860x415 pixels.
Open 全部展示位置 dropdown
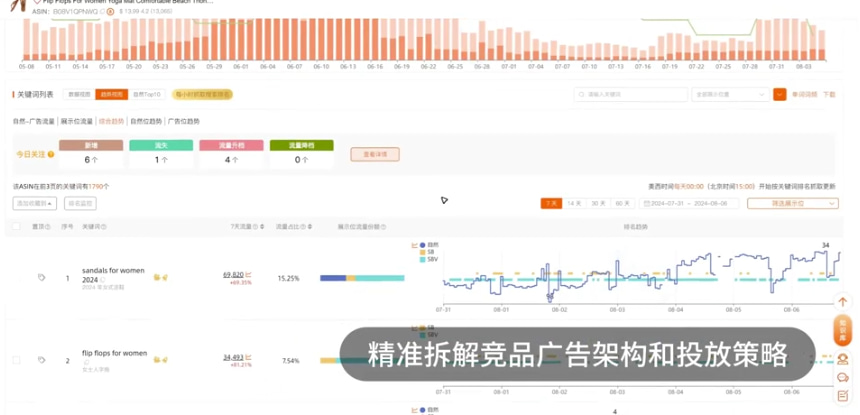click(x=731, y=94)
